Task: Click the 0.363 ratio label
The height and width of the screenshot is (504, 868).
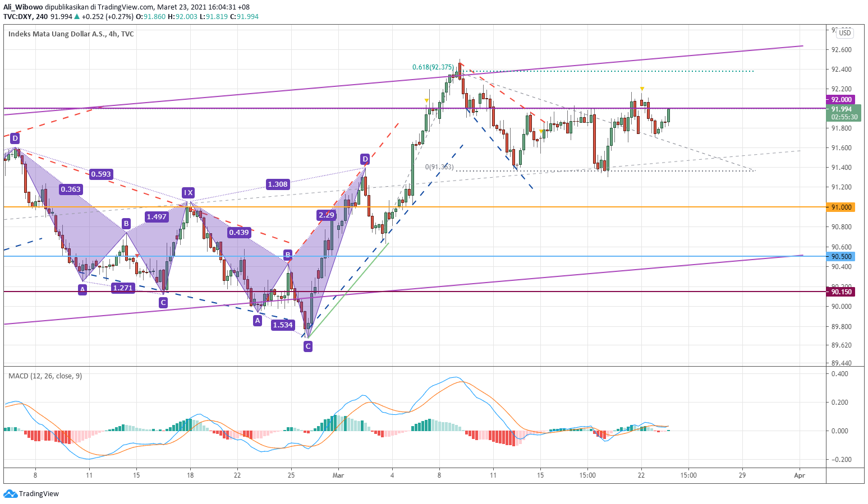Action: click(71, 189)
